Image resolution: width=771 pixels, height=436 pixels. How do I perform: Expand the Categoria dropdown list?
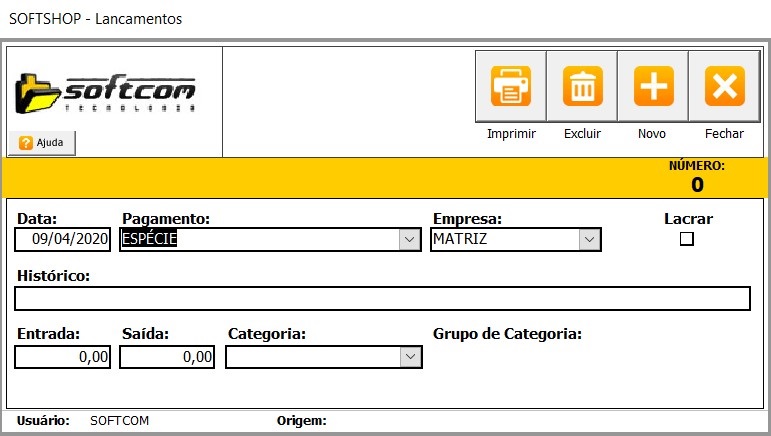click(x=409, y=357)
